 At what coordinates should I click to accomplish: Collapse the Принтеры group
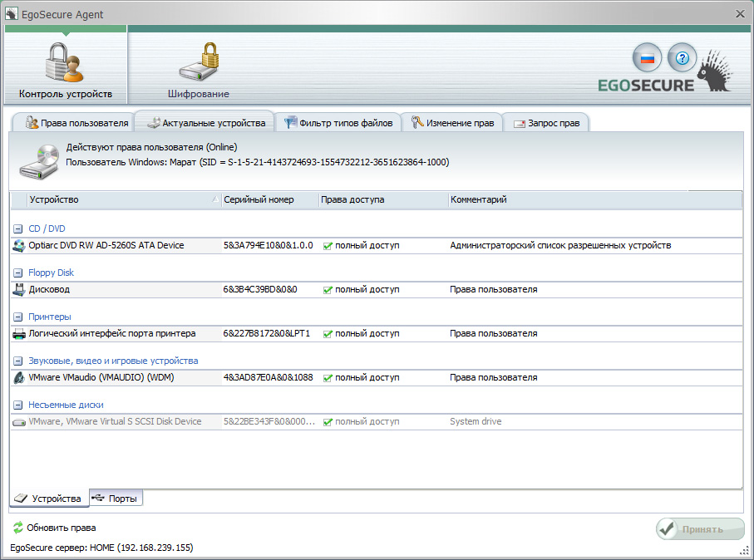pos(17,317)
